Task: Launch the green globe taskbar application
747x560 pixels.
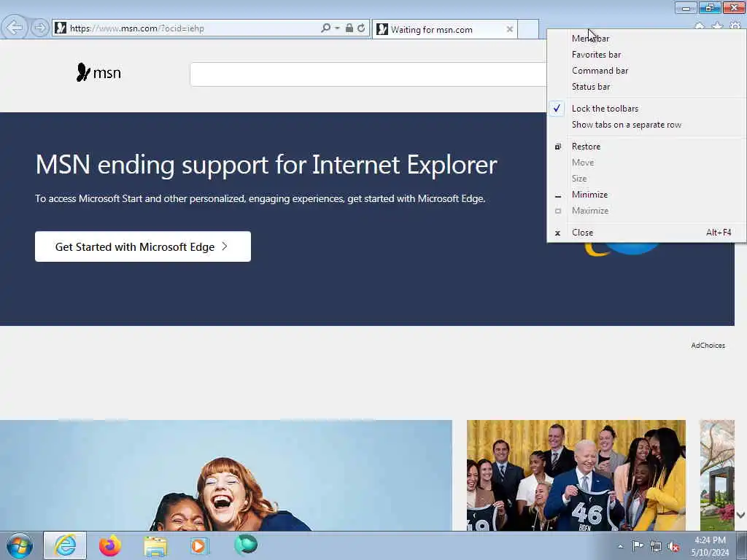Action: coord(246,545)
